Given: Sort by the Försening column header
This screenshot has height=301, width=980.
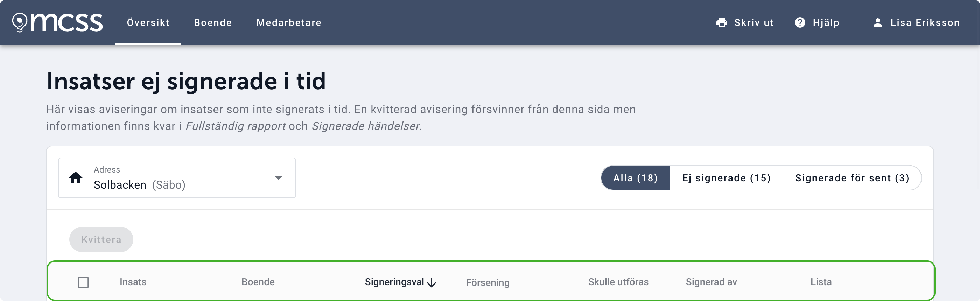Looking at the screenshot, I should (488, 282).
